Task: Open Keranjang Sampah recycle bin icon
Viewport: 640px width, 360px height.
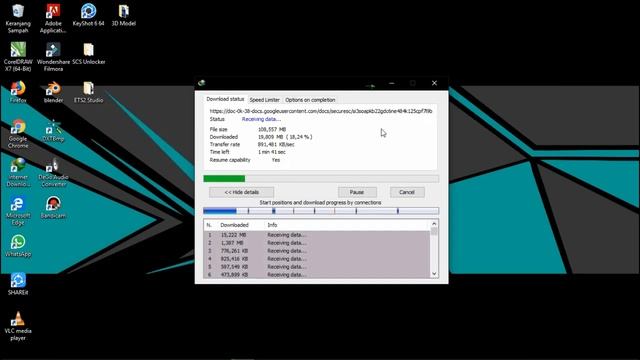Action: tap(18, 18)
